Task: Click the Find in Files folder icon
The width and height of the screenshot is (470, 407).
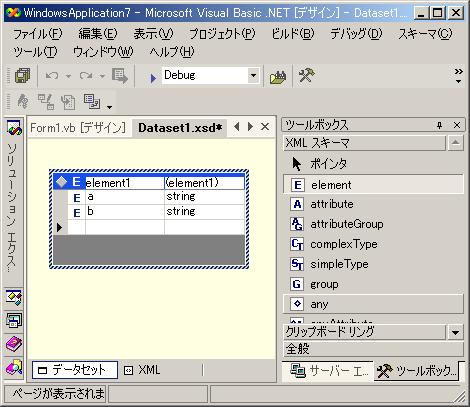Action: click(x=278, y=77)
